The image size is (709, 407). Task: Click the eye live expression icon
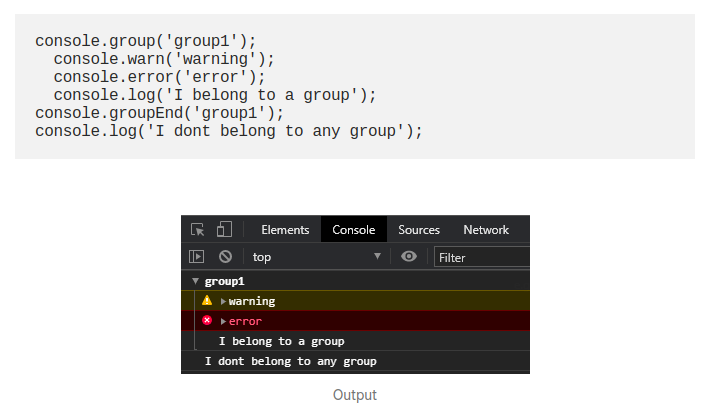(409, 257)
